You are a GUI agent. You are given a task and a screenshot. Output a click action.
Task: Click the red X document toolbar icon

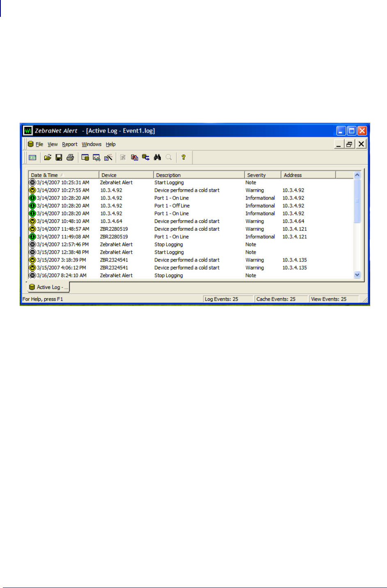134,157
